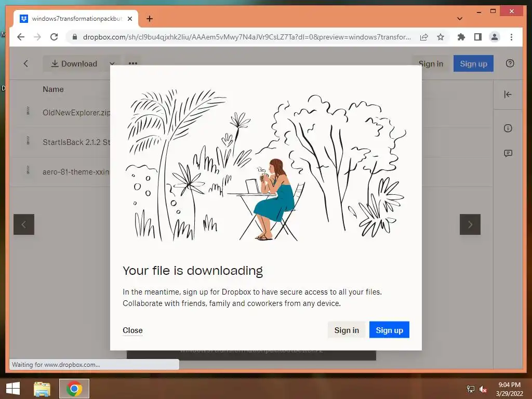Viewport: 532px width, 399px height.
Task: Reload the Dropbox page
Action: (54, 37)
